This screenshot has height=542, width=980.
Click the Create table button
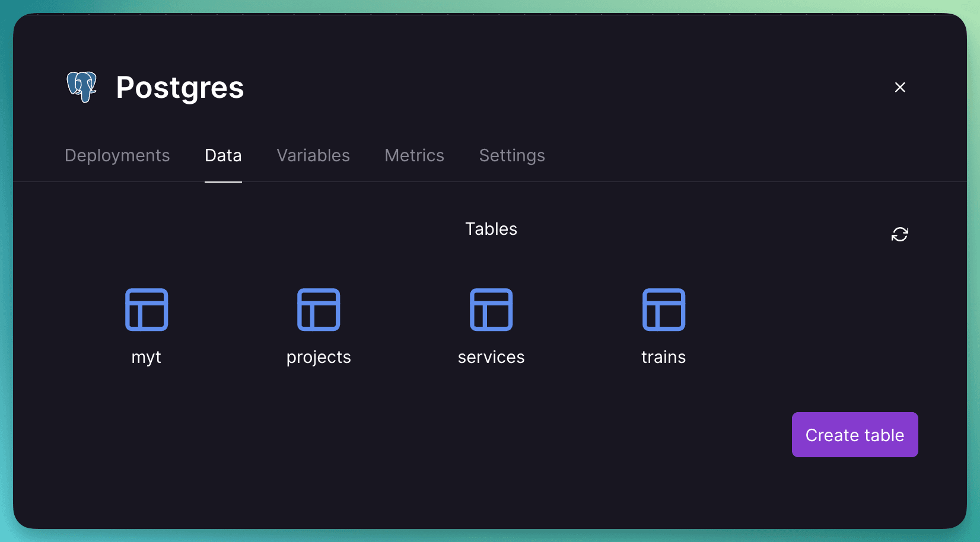855,435
